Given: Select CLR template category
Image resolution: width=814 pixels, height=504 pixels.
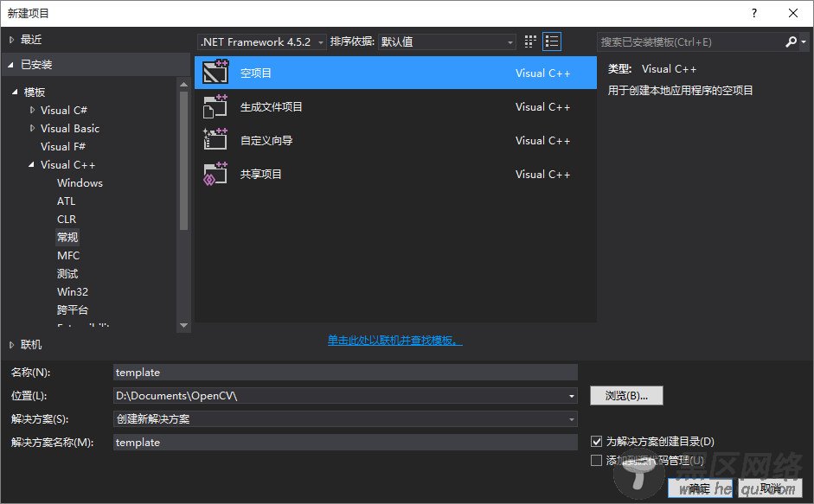Looking at the screenshot, I should [67, 219].
